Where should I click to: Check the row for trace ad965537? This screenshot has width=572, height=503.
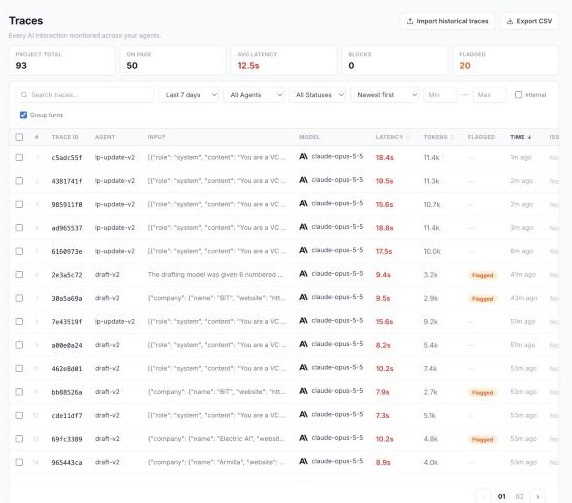click(19, 228)
